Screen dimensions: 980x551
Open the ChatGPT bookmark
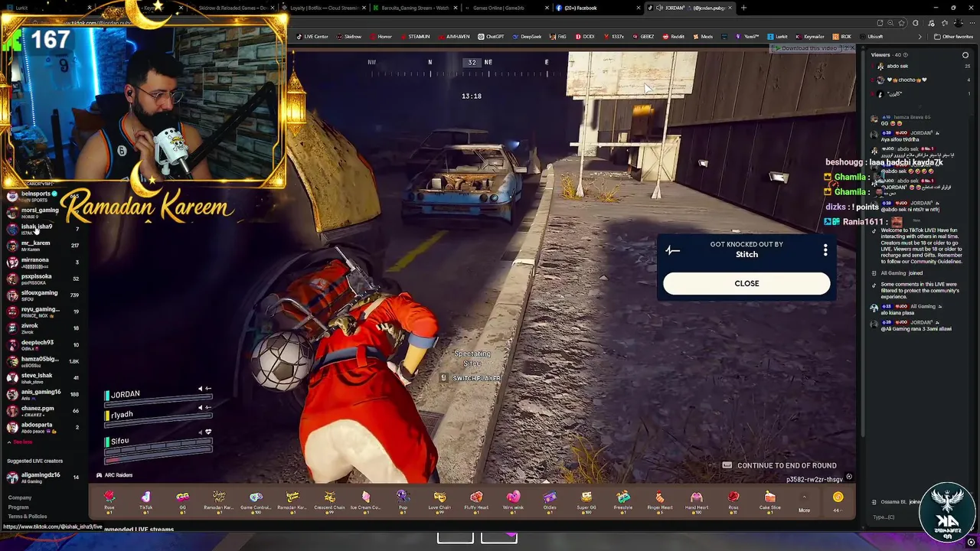click(491, 37)
